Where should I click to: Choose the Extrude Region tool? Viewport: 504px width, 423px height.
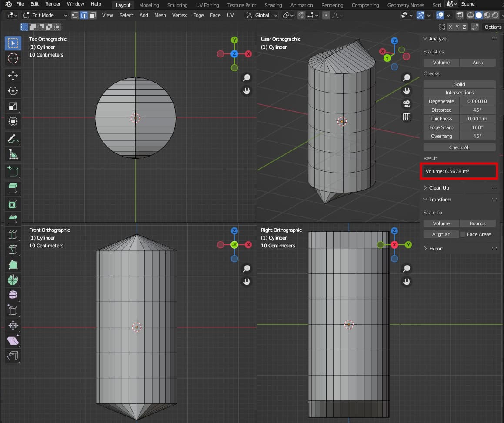tap(13, 188)
